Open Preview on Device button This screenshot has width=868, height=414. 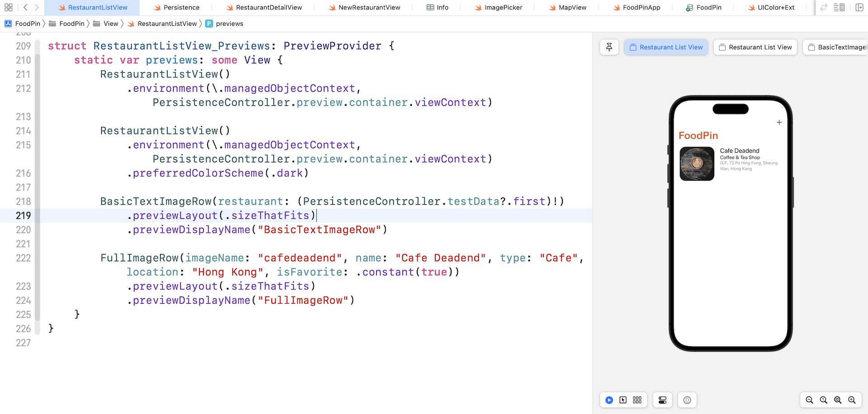[x=687, y=400]
